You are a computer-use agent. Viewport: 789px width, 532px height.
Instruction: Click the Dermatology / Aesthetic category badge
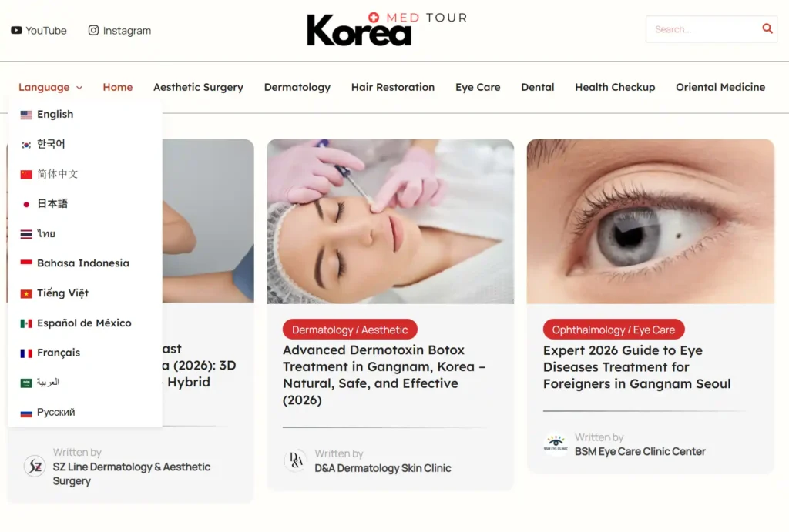(349, 329)
